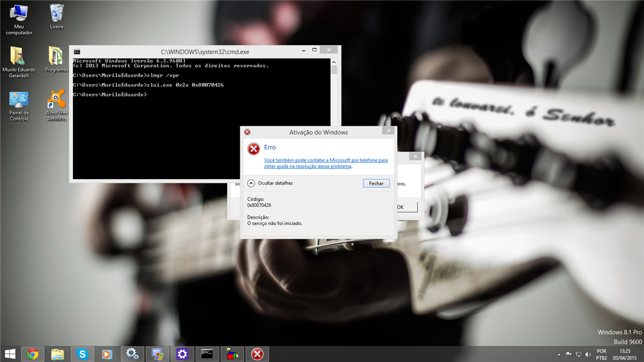Viewport: 644px width, 362px height.
Task: Open POR PTB2 language indicator
Action: coord(602,354)
